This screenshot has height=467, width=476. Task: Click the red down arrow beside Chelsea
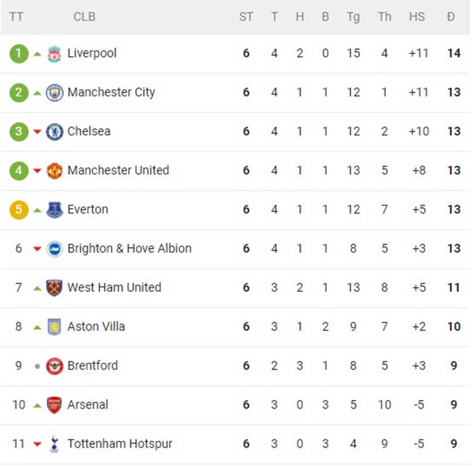click(x=38, y=132)
